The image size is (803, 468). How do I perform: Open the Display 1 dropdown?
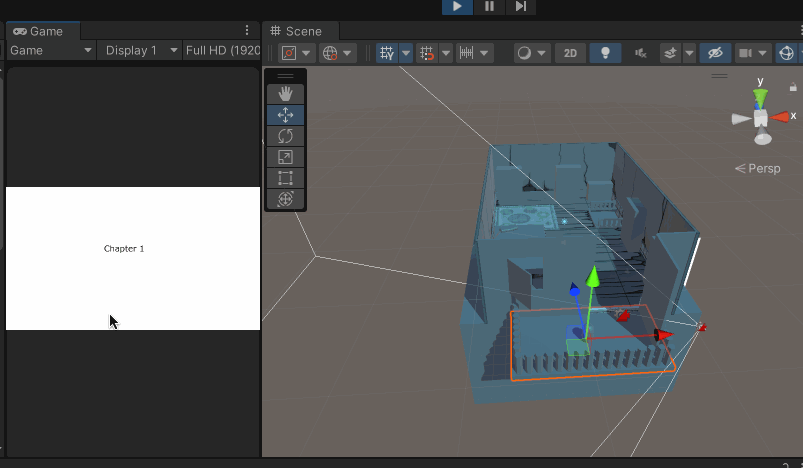[x=141, y=50]
